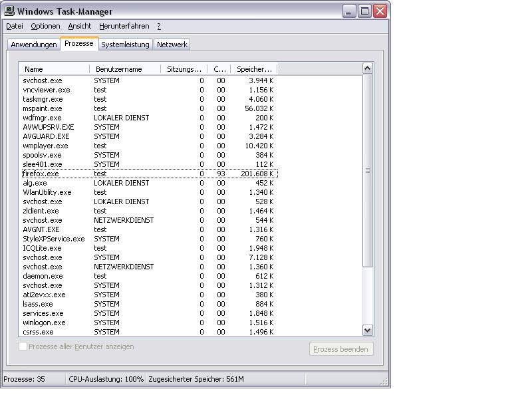
Task: Click the Prozess beenden button
Action: coord(341,349)
